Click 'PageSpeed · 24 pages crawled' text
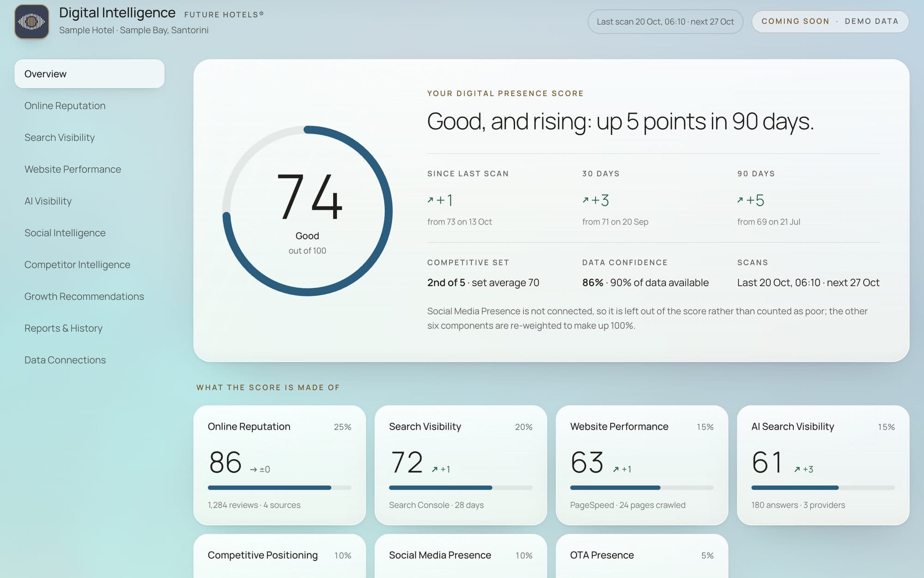Screen dimensions: 924x578 pos(627,505)
